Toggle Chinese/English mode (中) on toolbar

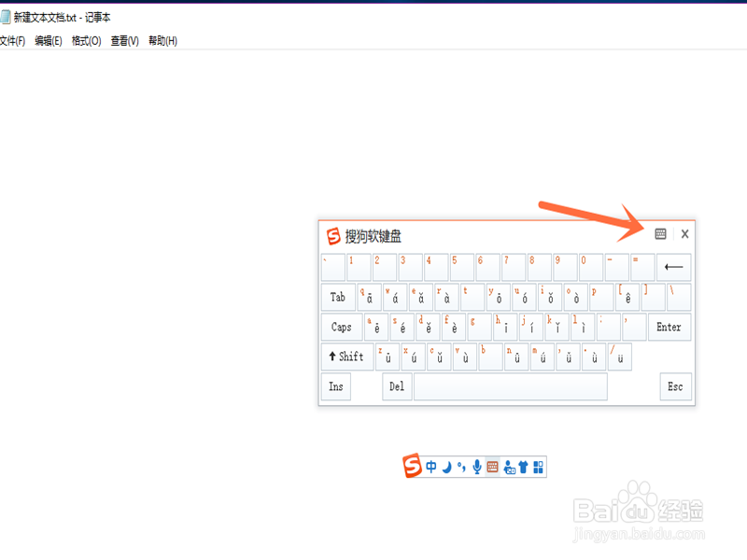[431, 467]
